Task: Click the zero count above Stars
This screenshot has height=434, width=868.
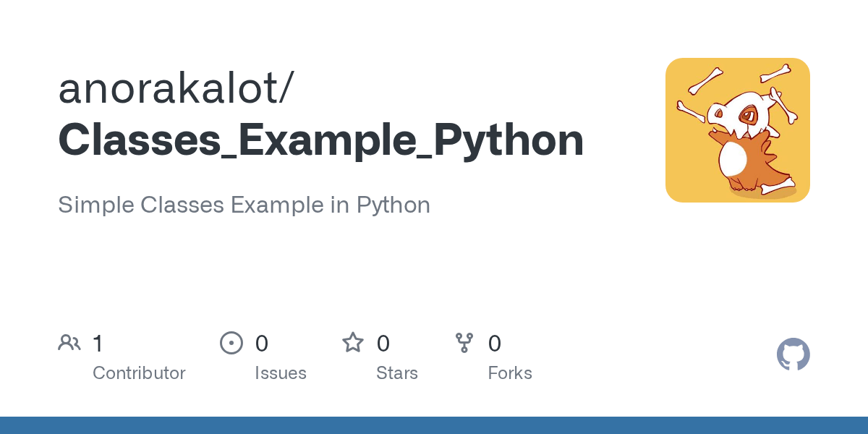Action: (x=383, y=344)
